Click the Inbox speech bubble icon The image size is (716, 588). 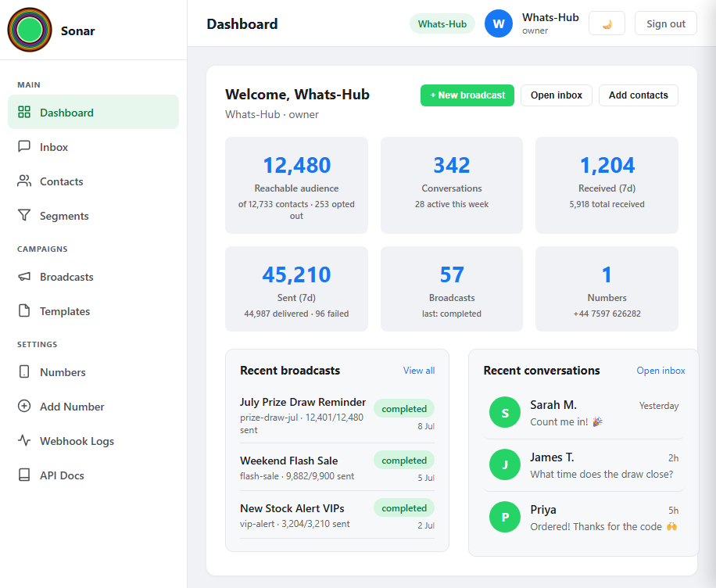(24, 146)
